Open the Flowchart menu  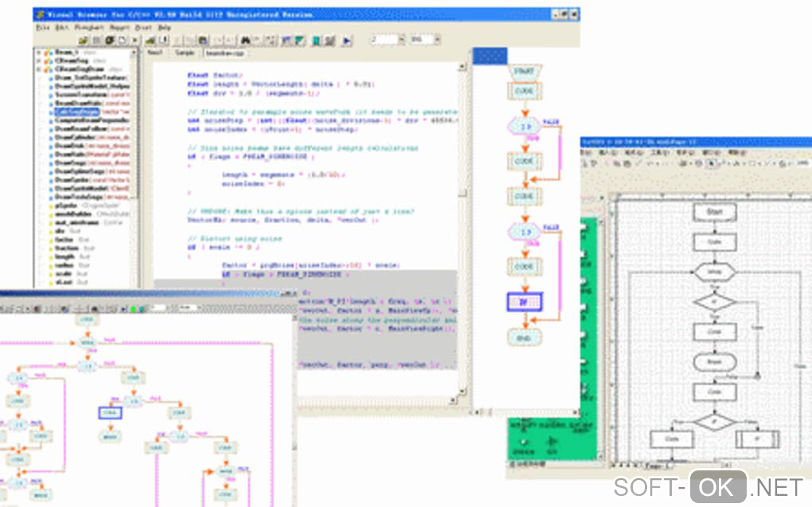89,27
